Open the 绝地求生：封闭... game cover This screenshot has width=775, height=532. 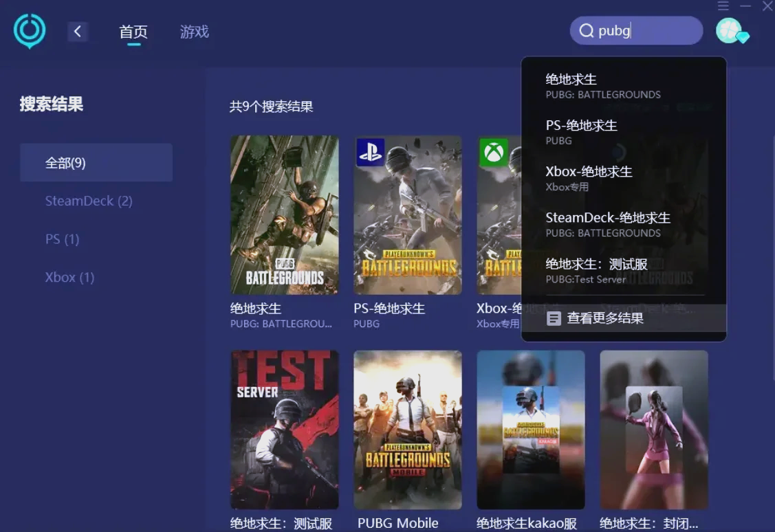[654, 430]
